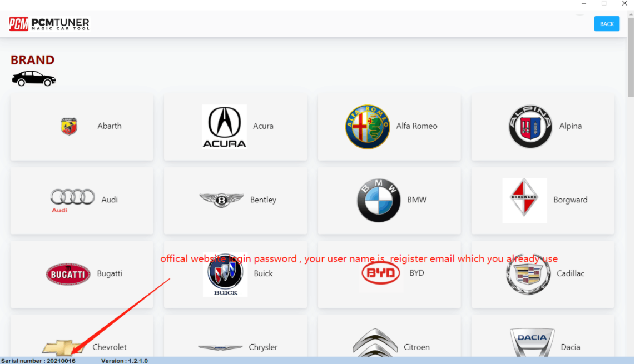Choose the BMW name label
This screenshot has height=364, width=635.
(x=416, y=200)
